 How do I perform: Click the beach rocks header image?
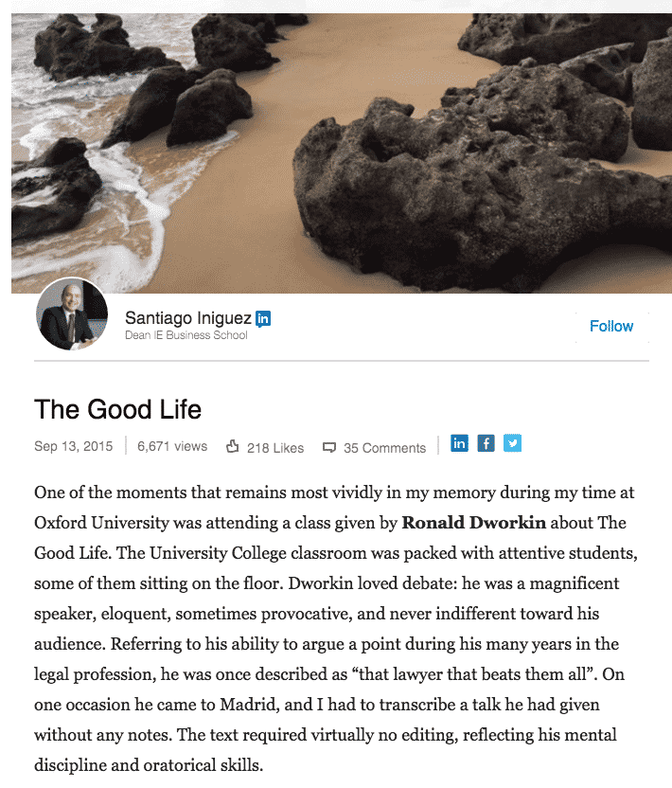[342, 153]
